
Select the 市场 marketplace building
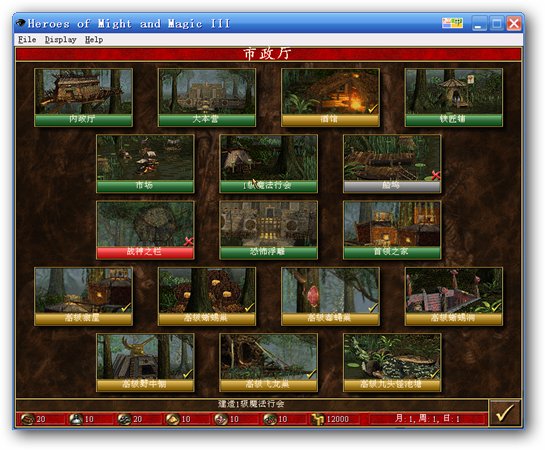click(145, 164)
